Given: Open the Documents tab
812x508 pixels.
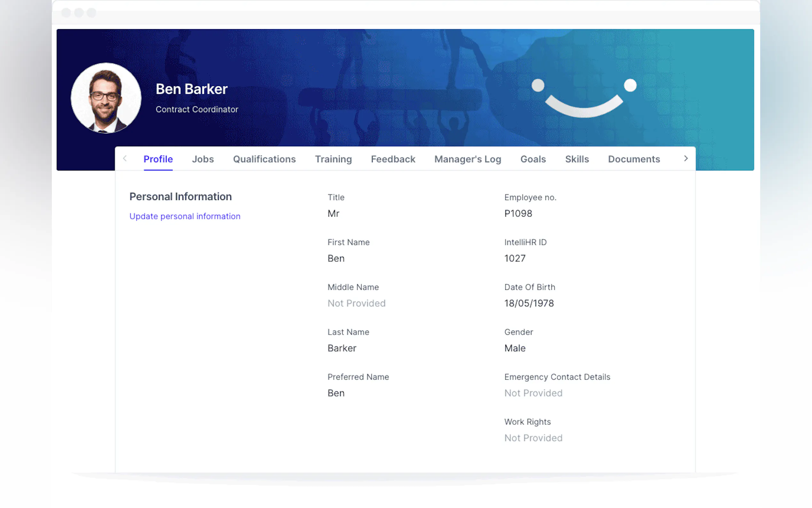Looking at the screenshot, I should (634, 159).
